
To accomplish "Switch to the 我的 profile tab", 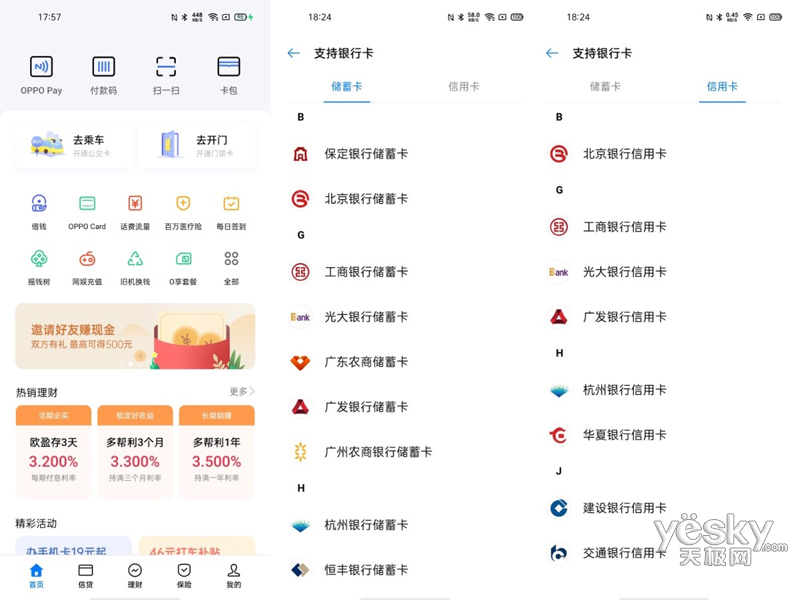I will coord(234,576).
